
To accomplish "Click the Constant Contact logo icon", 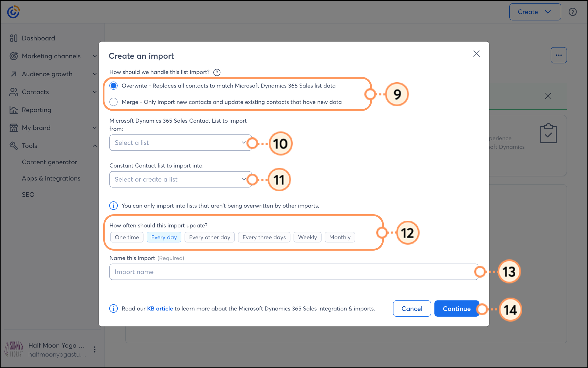I will 13,12.
